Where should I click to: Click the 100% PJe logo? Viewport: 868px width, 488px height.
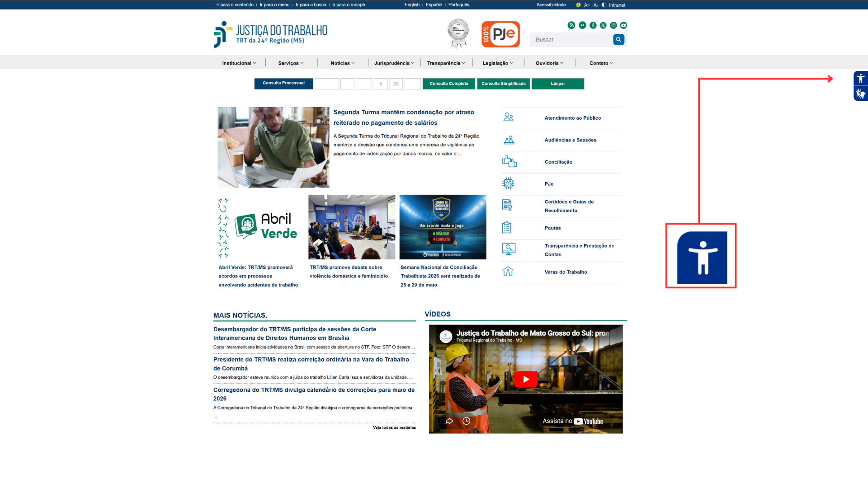click(500, 34)
